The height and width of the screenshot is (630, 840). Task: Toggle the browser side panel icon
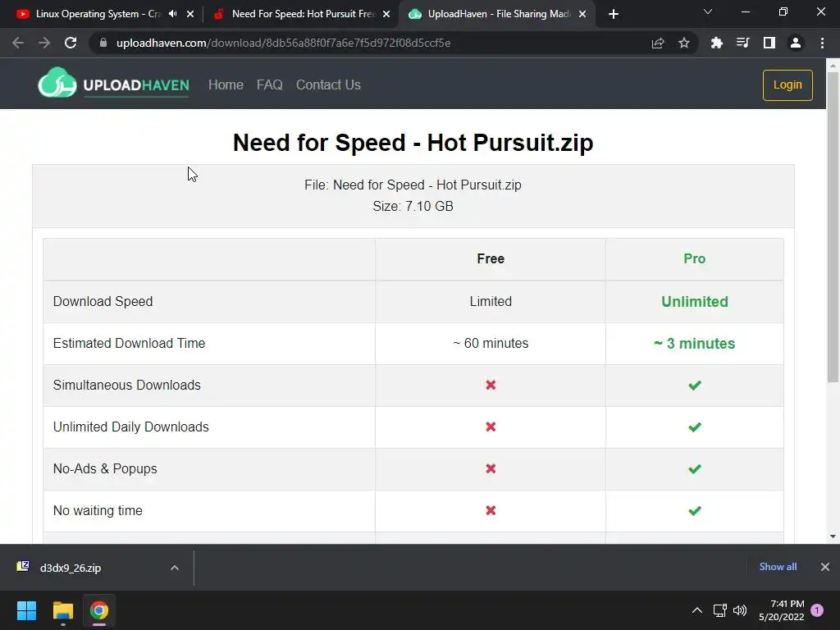[x=769, y=43]
